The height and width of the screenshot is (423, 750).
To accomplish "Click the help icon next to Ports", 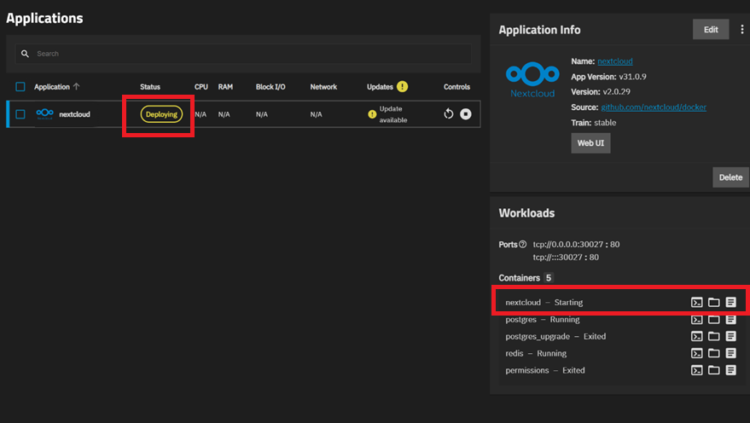I will coord(523,244).
